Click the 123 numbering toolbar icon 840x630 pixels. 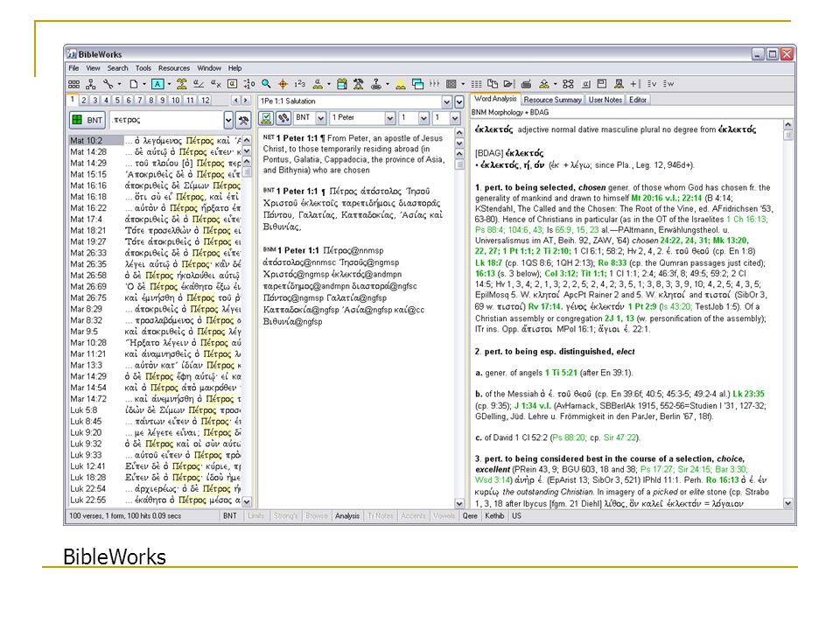point(300,84)
